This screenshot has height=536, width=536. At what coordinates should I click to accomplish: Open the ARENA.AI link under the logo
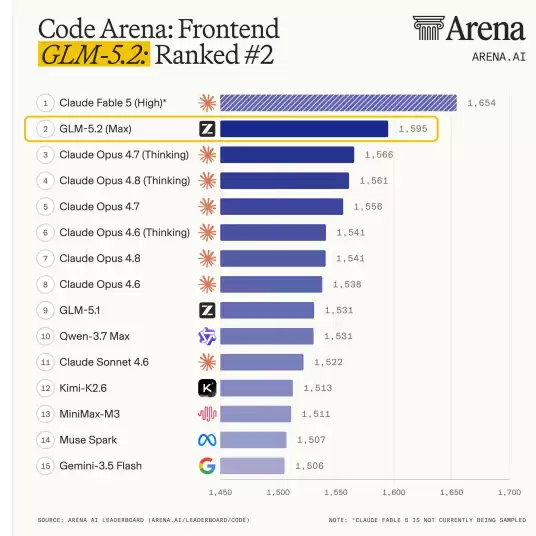[499, 57]
